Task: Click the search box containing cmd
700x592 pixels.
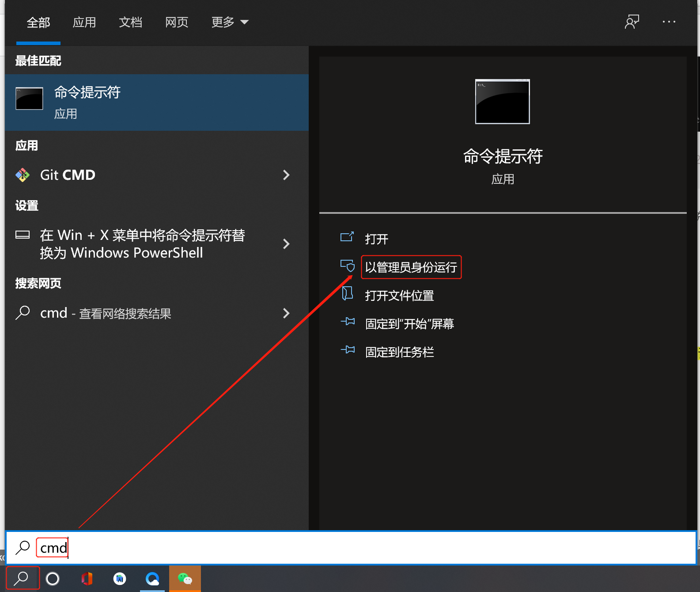Action: tap(351, 548)
